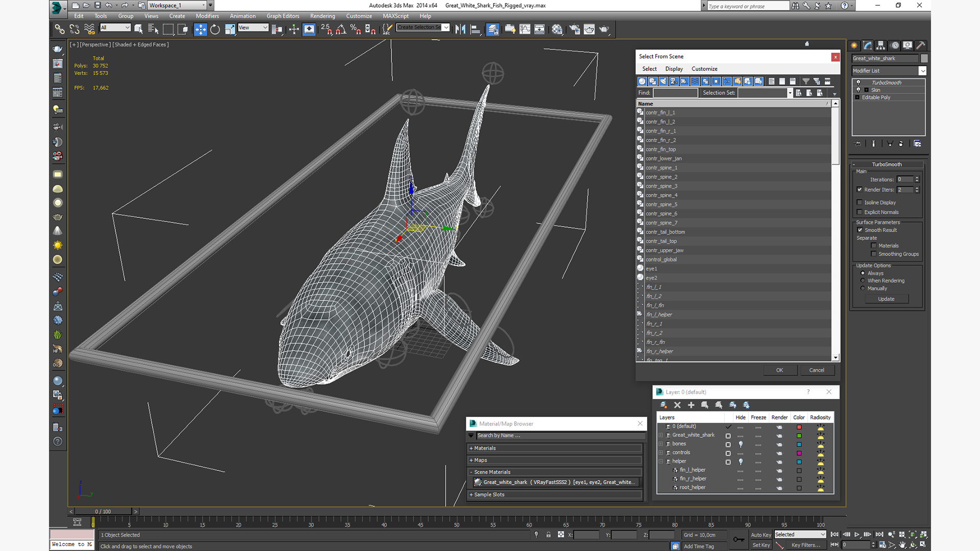Viewport: 980px width, 551px height.
Task: Open Curve Editor from main toolbar
Action: point(525,30)
